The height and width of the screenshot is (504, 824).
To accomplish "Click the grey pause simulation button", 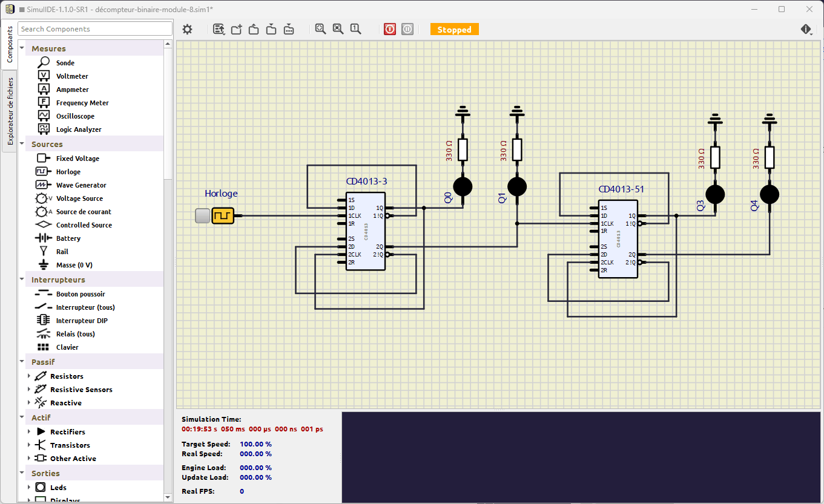I will [407, 29].
